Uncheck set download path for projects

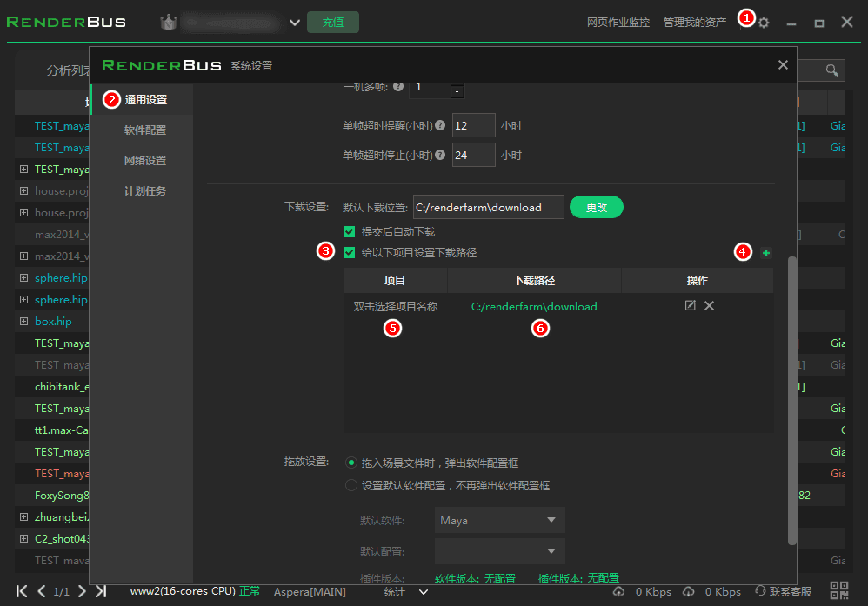pyautogui.click(x=350, y=253)
